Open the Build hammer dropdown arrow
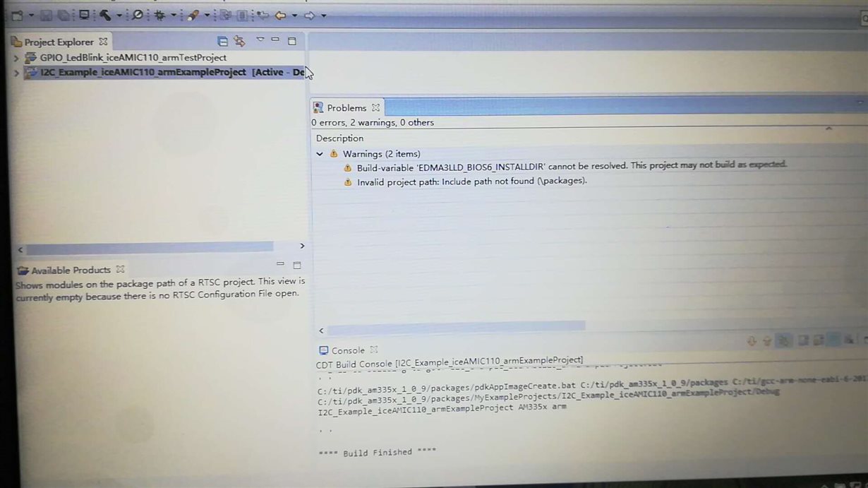This screenshot has width=868, height=488. tap(119, 16)
